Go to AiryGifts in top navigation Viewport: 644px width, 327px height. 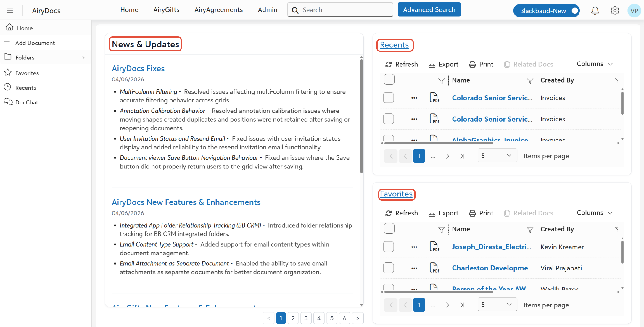tap(166, 10)
